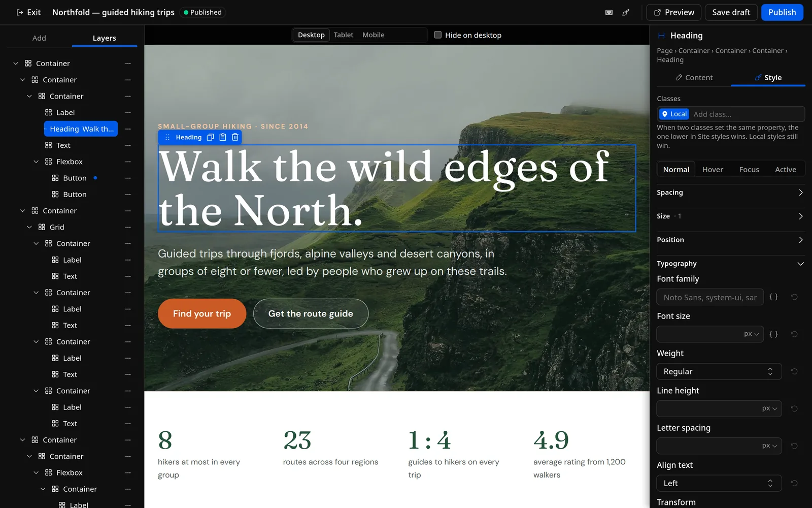Select the Style tab
This screenshot has height=508, width=812.
tap(768, 78)
